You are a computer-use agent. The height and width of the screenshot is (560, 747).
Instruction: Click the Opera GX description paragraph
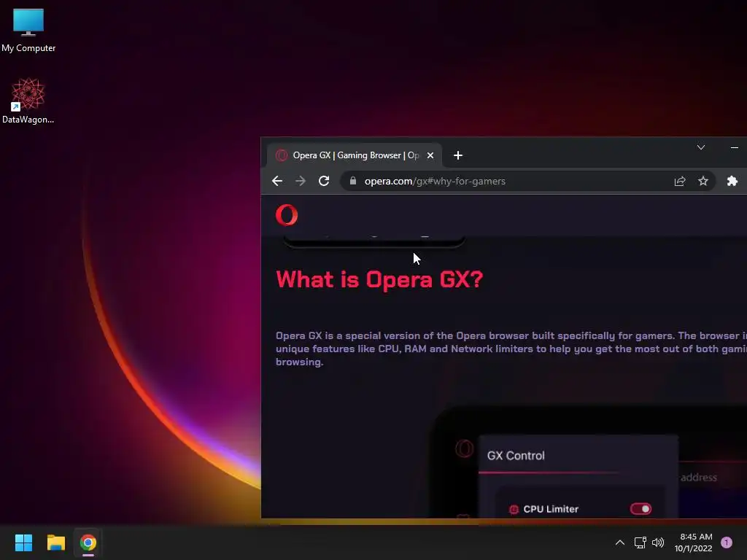coord(511,349)
